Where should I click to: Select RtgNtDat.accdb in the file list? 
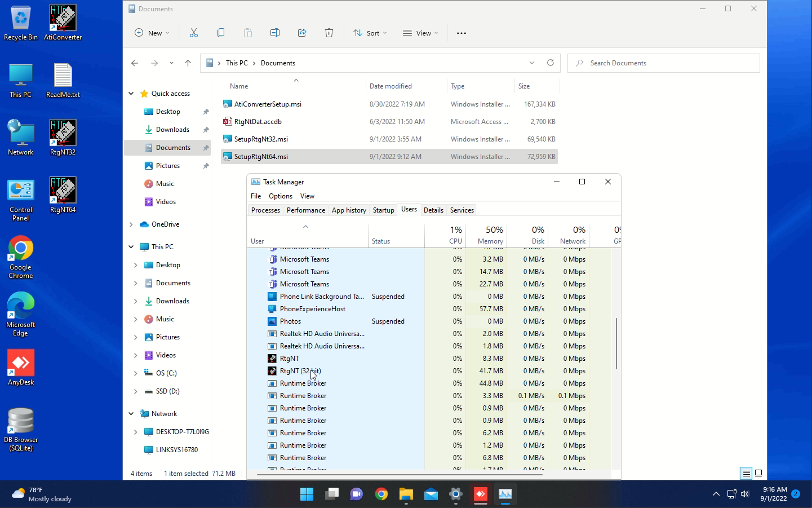(x=389, y=122)
